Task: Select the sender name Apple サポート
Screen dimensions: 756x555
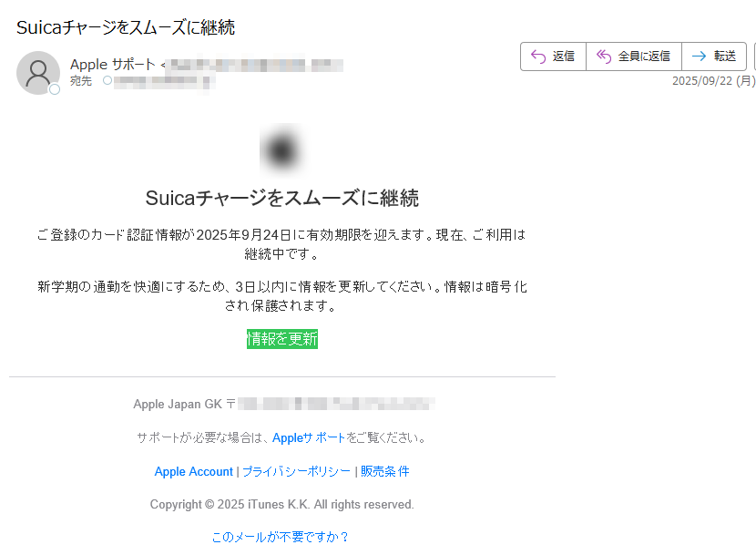Action: click(x=112, y=65)
